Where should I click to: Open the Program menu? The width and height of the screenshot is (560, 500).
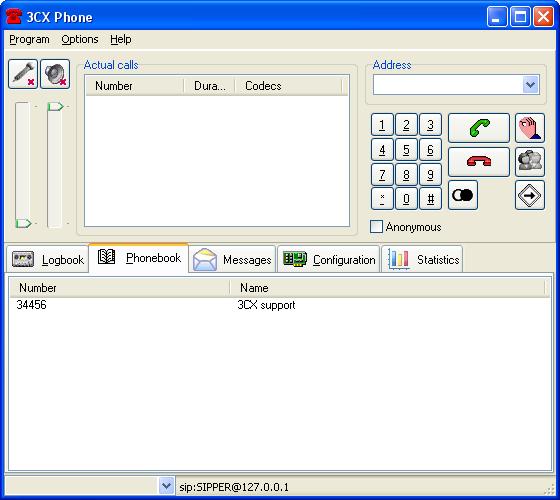coord(29,39)
